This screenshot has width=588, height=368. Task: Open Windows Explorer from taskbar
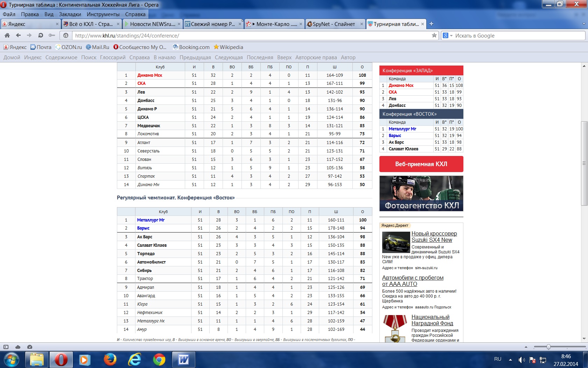(36, 360)
